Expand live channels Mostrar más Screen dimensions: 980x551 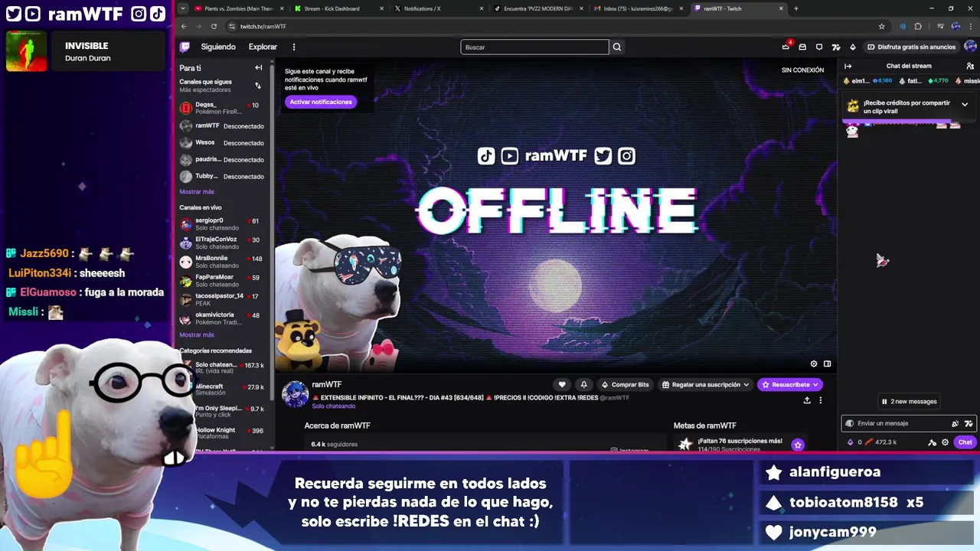[x=197, y=335]
